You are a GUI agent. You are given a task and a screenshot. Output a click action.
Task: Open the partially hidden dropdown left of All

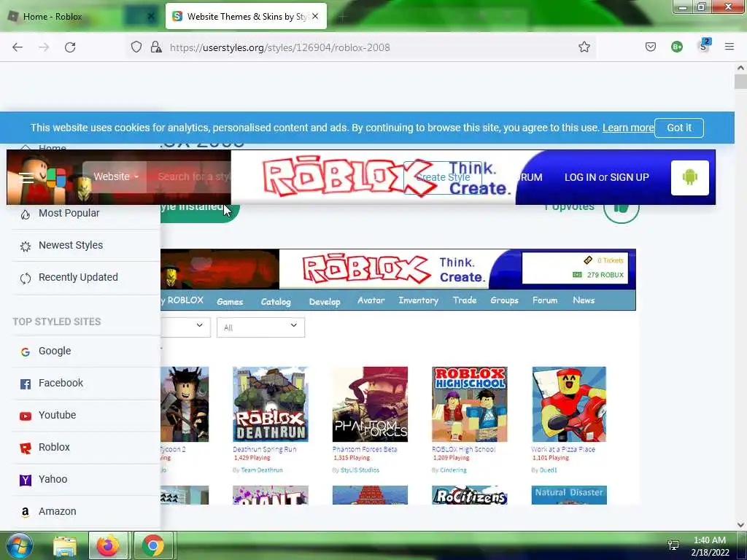point(185,327)
